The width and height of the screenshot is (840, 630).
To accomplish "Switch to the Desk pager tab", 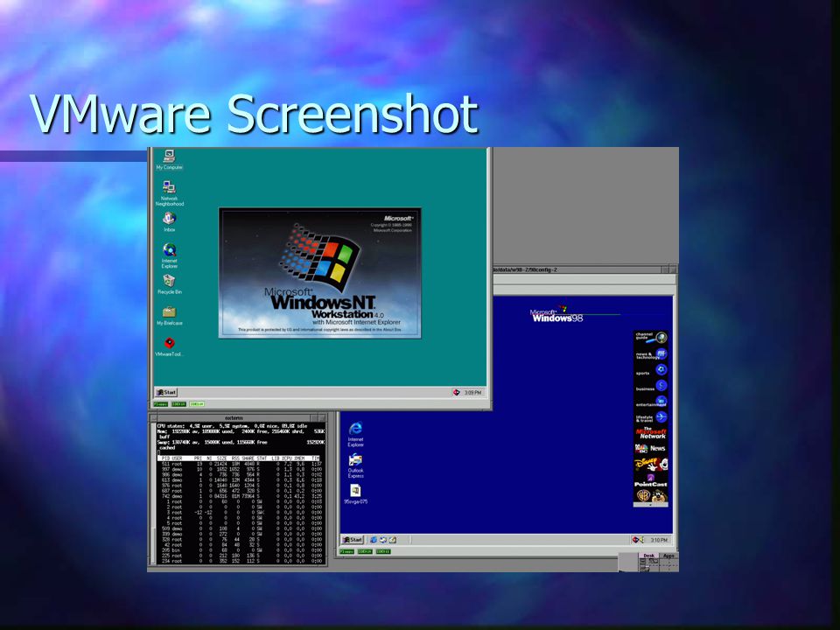I will [x=648, y=556].
